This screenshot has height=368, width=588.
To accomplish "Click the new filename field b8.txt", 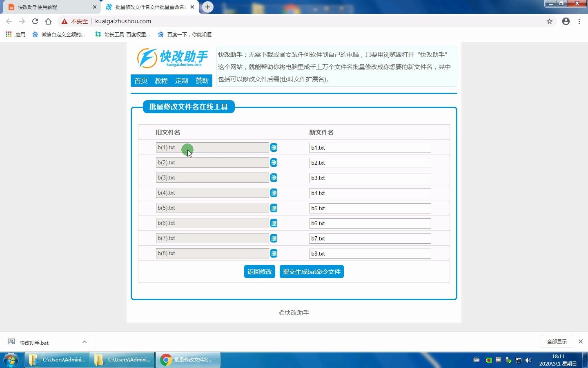I will click(x=370, y=254).
